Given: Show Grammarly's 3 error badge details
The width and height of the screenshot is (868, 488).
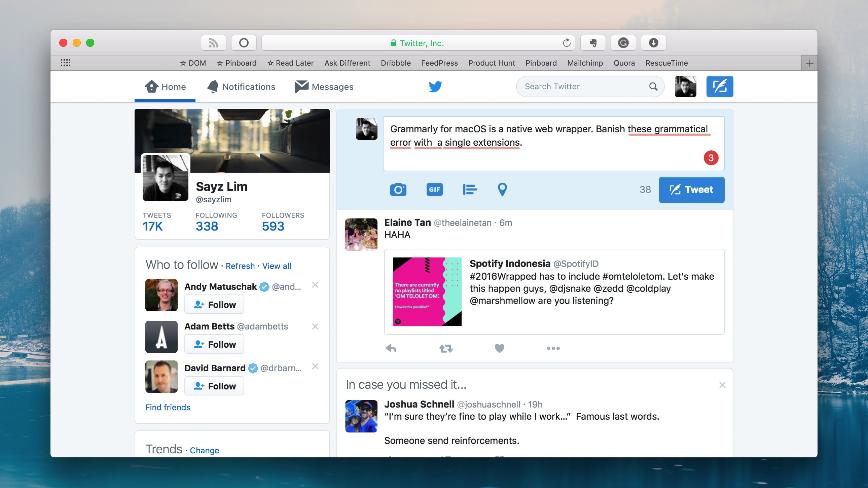Looking at the screenshot, I should click(x=711, y=158).
